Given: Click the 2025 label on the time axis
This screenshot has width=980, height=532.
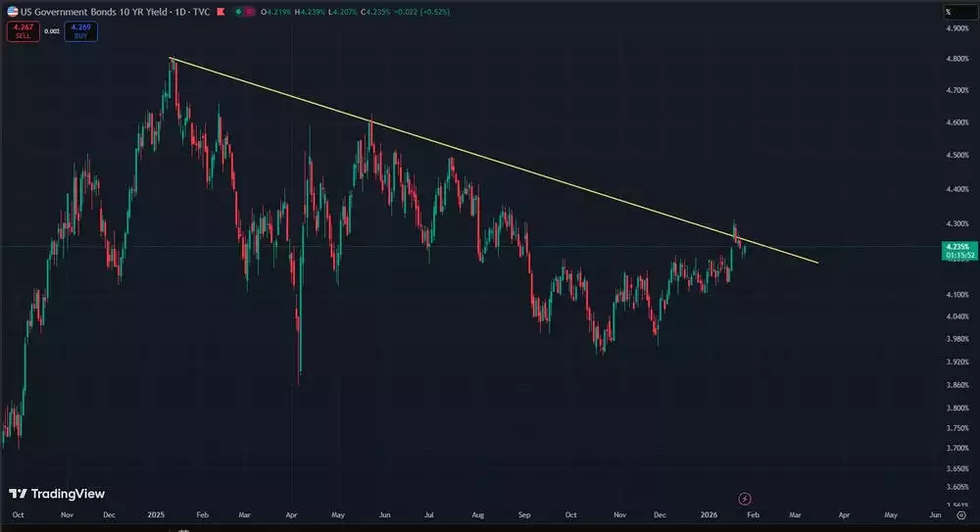Looking at the screenshot, I should pos(156,515).
